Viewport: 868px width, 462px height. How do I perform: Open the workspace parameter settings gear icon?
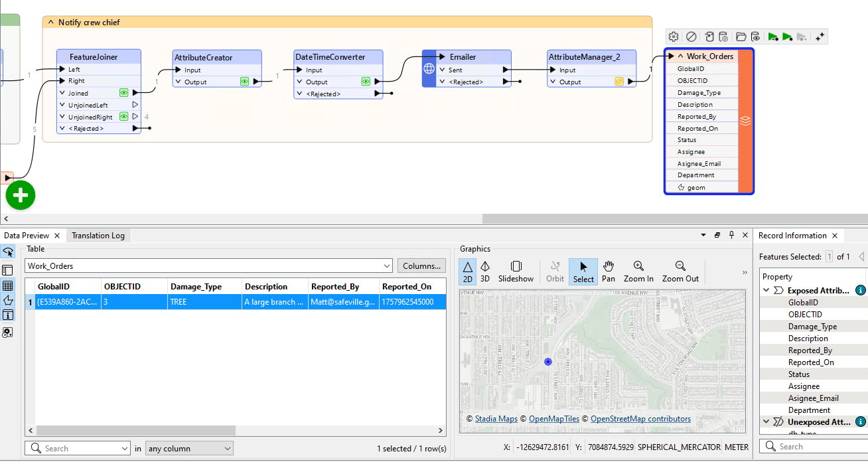pos(674,37)
